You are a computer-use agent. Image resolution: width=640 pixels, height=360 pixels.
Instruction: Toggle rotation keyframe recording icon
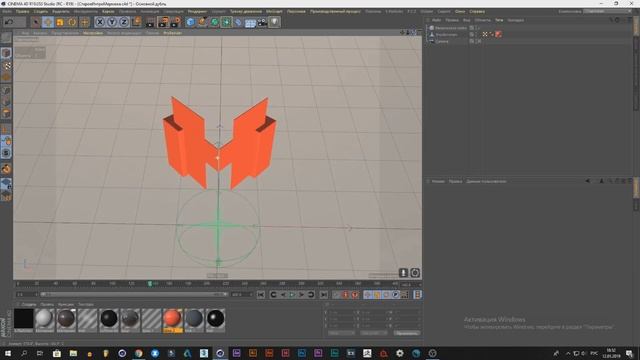(x=386, y=295)
